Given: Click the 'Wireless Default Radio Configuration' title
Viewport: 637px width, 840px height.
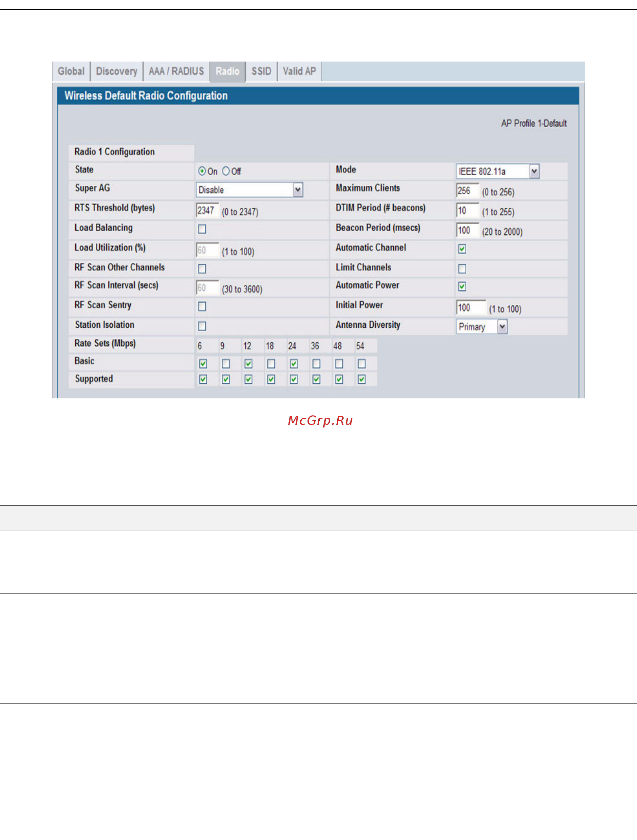Looking at the screenshot, I should (146, 96).
